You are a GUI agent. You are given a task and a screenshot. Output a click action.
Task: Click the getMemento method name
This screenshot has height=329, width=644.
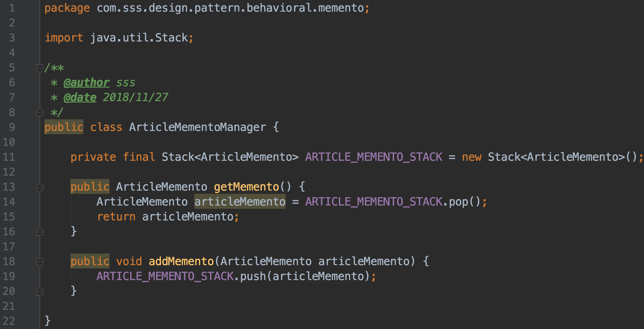[246, 187]
